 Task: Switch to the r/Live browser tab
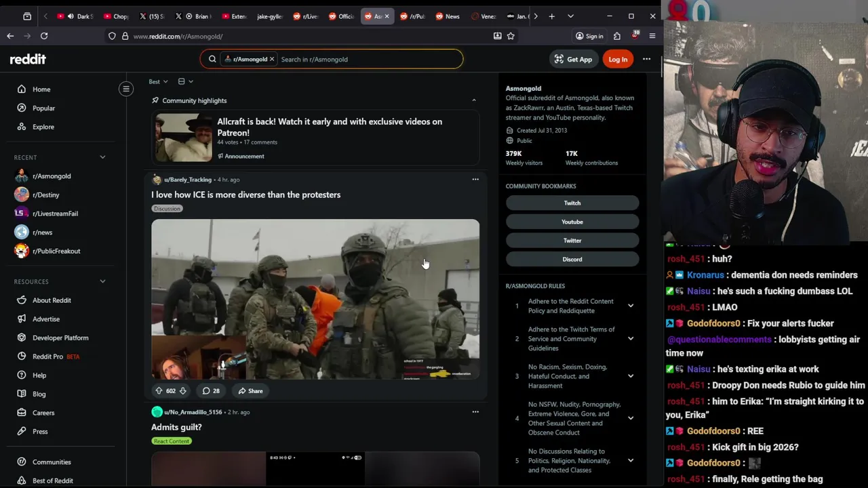point(306,16)
